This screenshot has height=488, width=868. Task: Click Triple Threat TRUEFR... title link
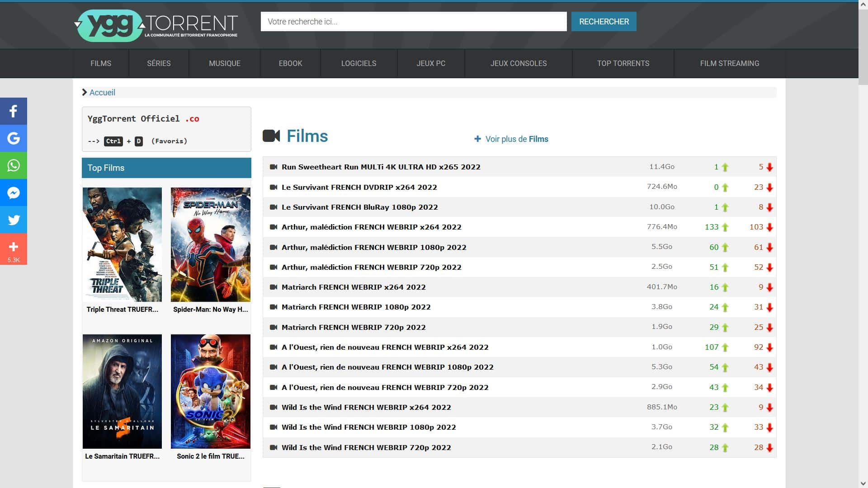[123, 310]
